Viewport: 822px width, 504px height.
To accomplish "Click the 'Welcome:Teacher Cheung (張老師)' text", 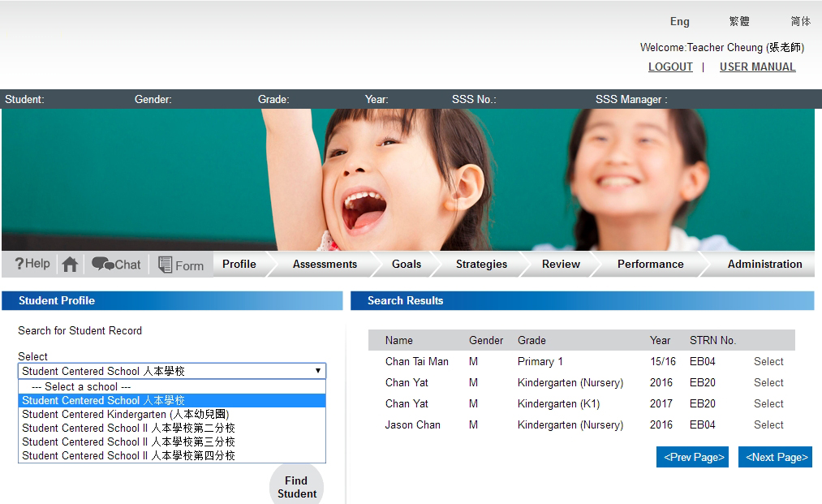I will click(x=722, y=47).
